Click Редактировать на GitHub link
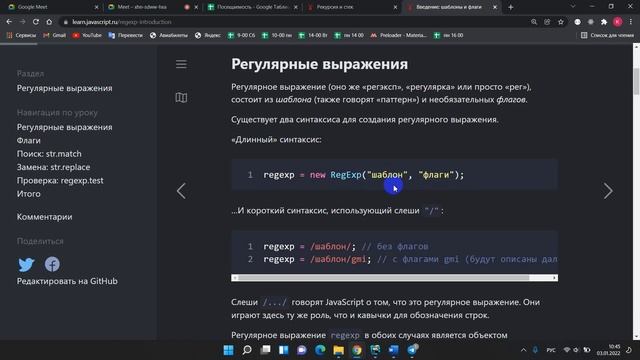Screen dimensions: 640x360 67,281
